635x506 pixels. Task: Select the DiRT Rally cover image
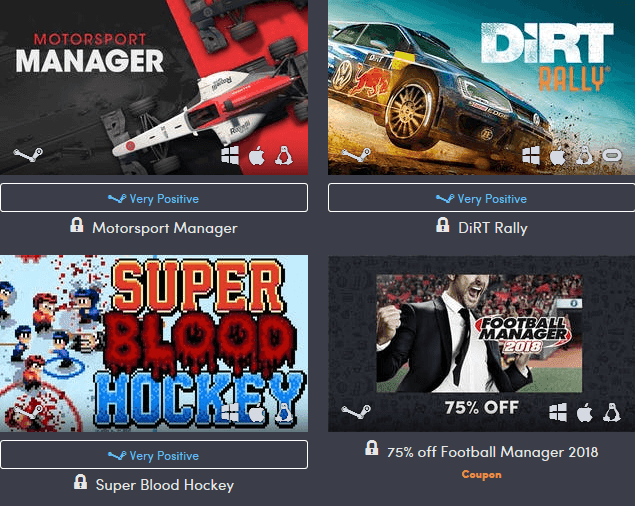(x=482, y=88)
